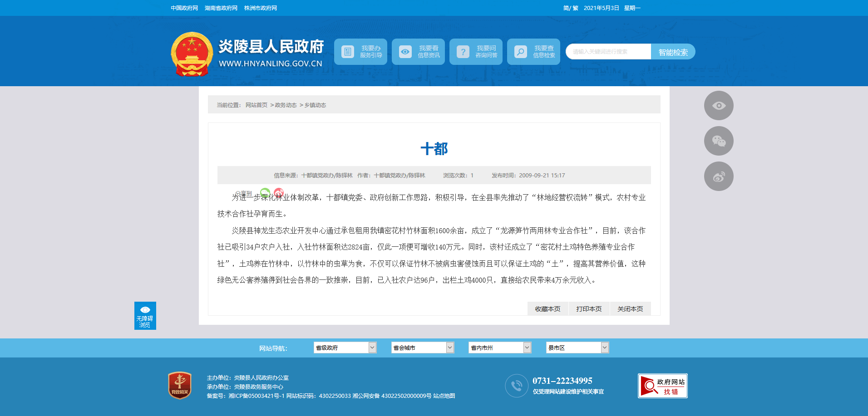
Task: Click the gray WeChat icon in sidebar
Action: pos(718,141)
